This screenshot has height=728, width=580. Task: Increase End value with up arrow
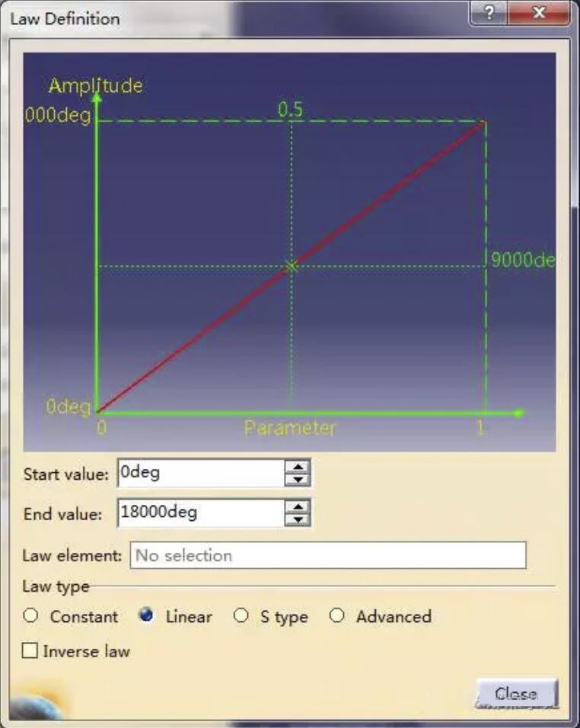coord(298,506)
